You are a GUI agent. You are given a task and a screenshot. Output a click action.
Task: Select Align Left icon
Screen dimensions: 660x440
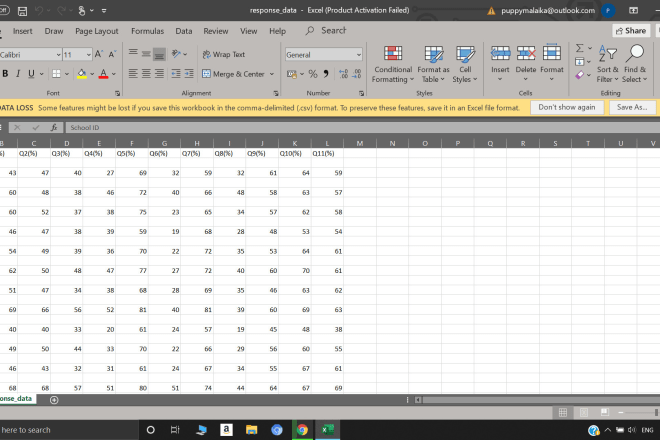click(133, 74)
